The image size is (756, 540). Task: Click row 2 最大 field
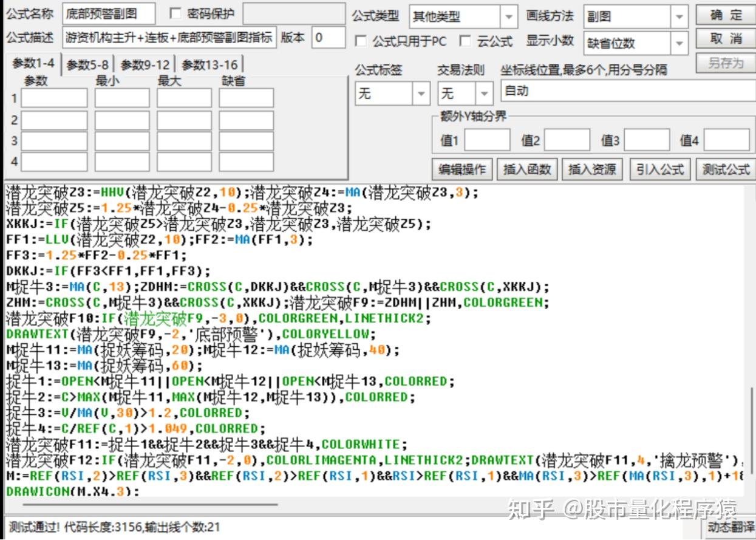coord(184,120)
